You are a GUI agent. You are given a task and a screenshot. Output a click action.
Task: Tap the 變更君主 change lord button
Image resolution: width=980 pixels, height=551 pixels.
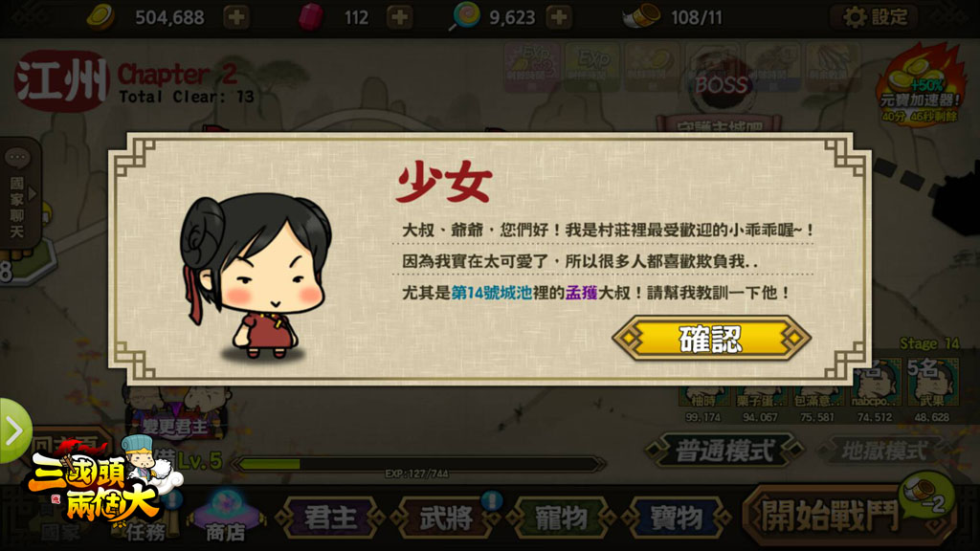tap(175, 427)
